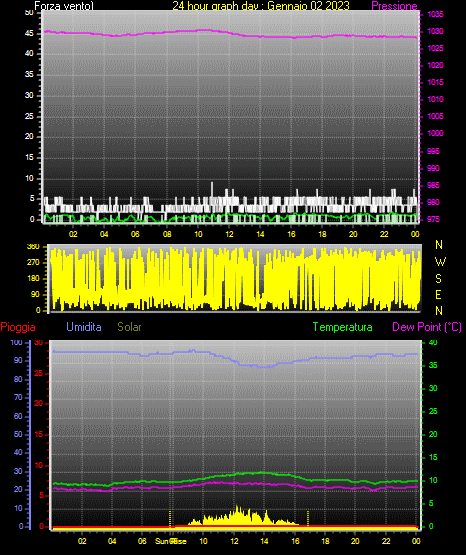The image size is (466, 555).
Task: Select the Pioggia legend label
Action: pyautogui.click(x=18, y=327)
